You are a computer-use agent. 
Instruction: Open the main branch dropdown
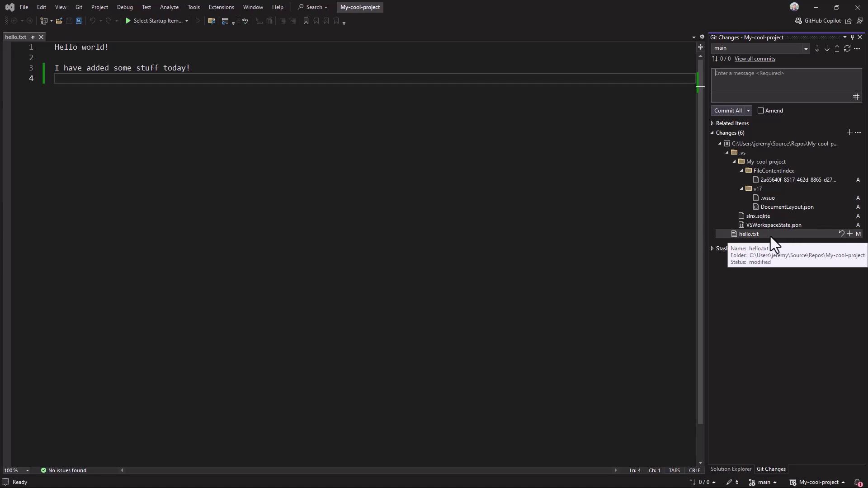[x=806, y=48]
